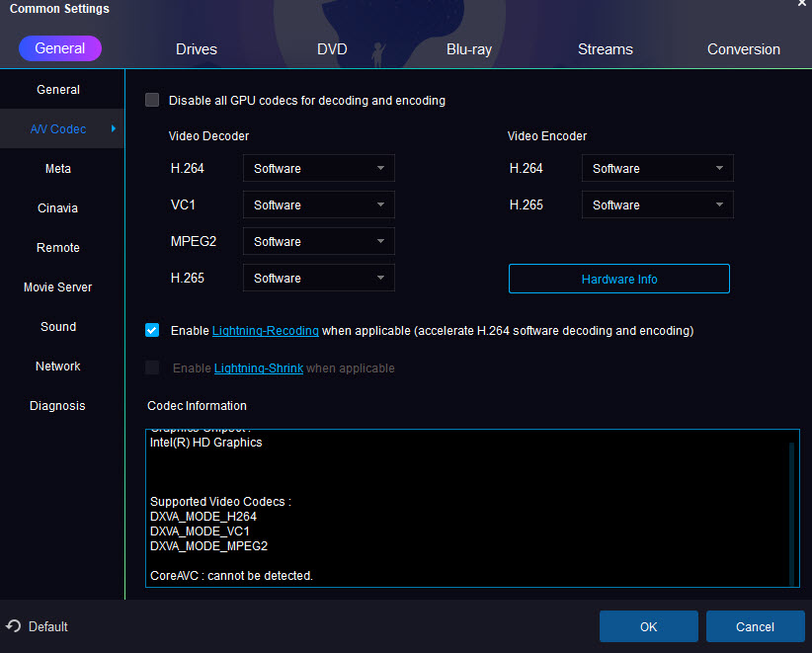Expand the VC1 decoder dropdown

click(318, 205)
